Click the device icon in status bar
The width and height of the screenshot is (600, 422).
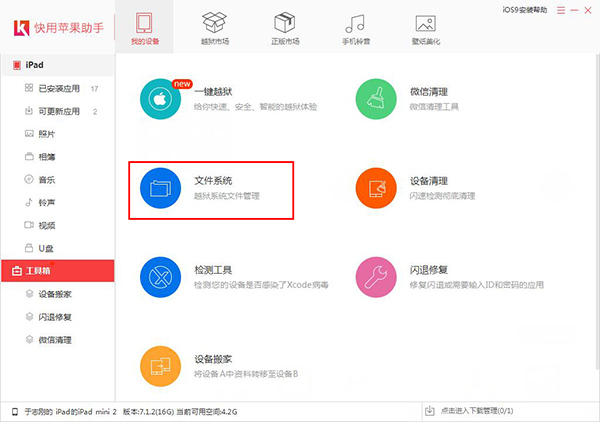[15, 412]
